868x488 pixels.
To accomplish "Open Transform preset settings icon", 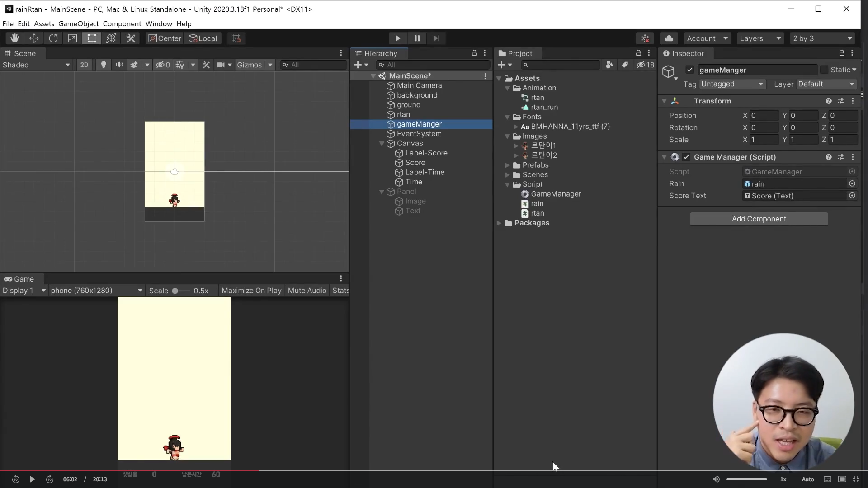I will point(840,101).
